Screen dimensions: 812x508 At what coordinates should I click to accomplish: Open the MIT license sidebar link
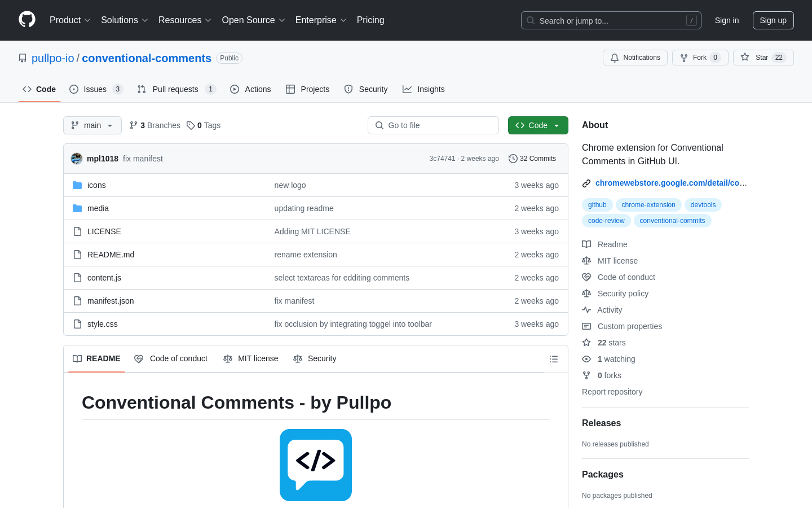click(610, 261)
